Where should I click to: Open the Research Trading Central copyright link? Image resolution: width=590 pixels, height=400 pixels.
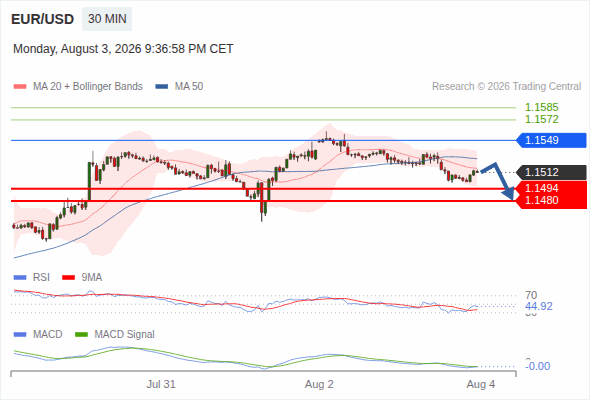point(506,87)
